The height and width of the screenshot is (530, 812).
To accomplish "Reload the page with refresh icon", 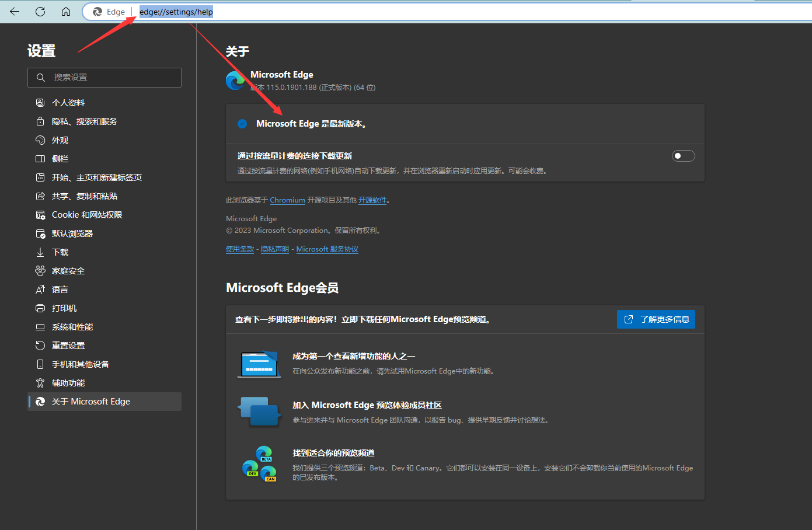I will click(x=40, y=12).
